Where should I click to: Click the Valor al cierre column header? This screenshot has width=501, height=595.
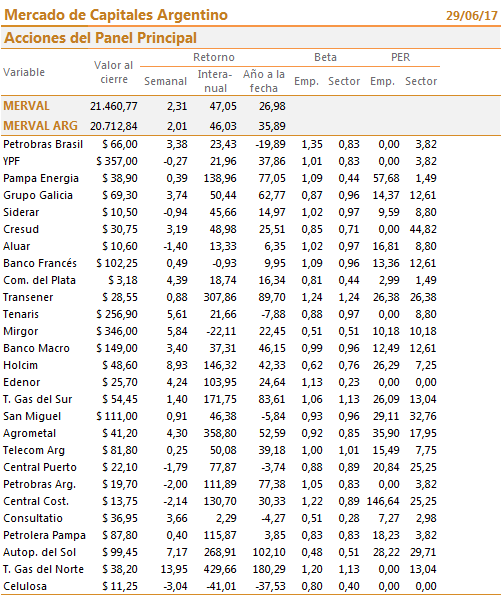[x=113, y=72]
